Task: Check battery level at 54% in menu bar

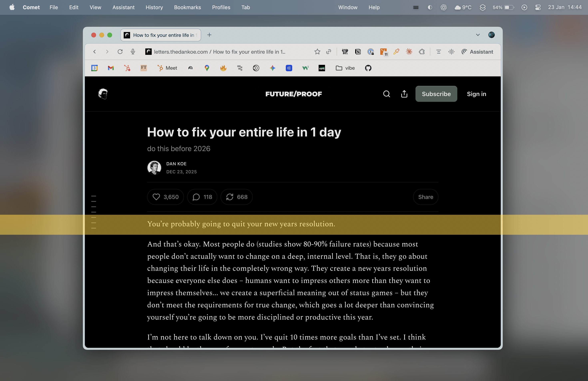Action: coord(503,7)
